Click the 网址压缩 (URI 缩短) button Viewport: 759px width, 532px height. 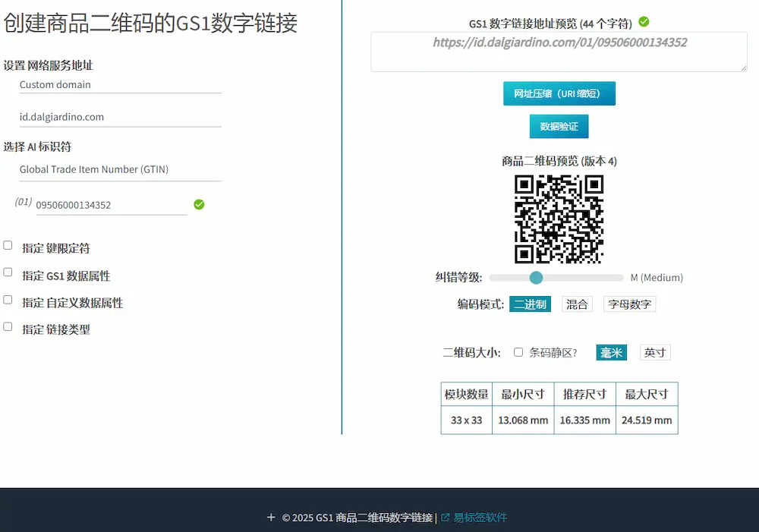point(559,93)
